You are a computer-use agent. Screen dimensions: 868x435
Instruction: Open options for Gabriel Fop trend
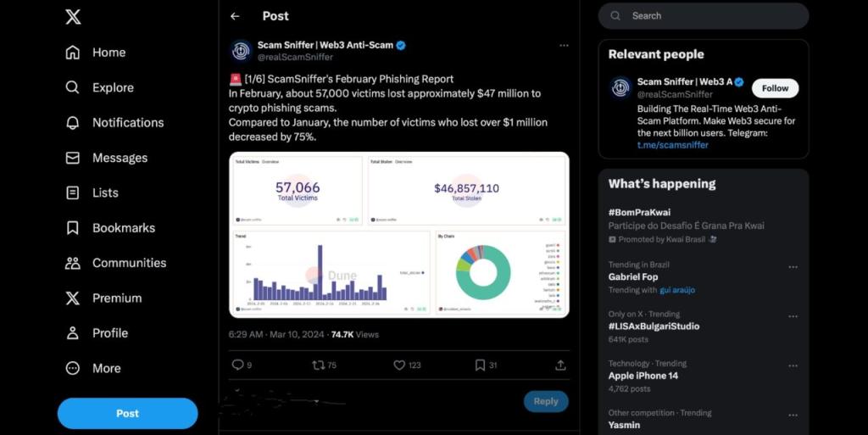(x=793, y=267)
